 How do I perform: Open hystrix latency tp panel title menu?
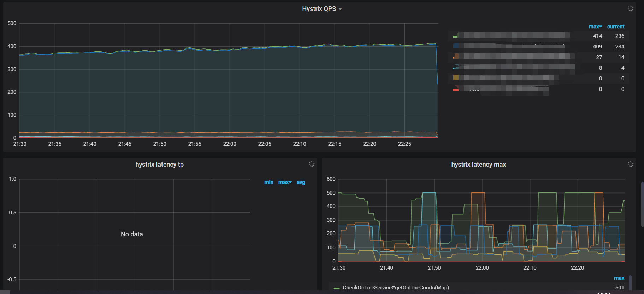click(159, 165)
